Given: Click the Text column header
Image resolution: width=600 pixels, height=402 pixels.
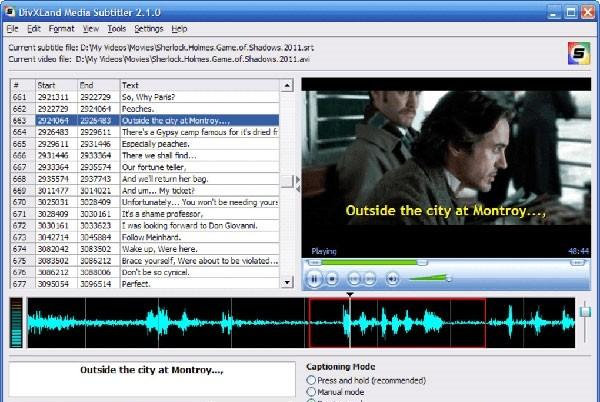Looking at the screenshot, I should [x=200, y=85].
